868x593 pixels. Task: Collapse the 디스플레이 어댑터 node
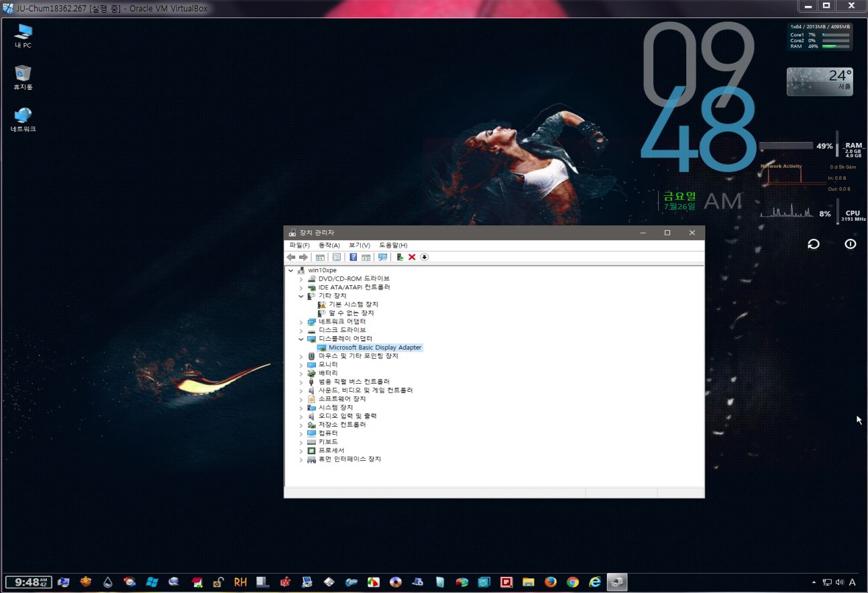point(301,339)
